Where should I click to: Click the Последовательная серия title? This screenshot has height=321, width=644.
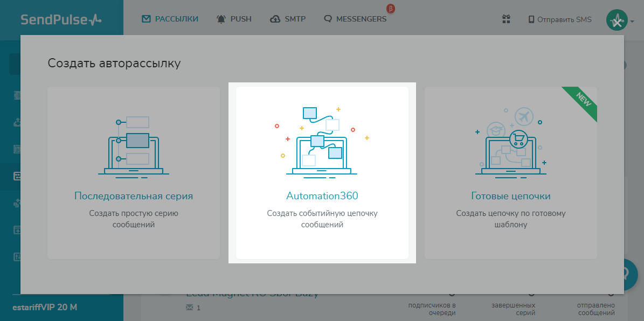click(x=134, y=196)
